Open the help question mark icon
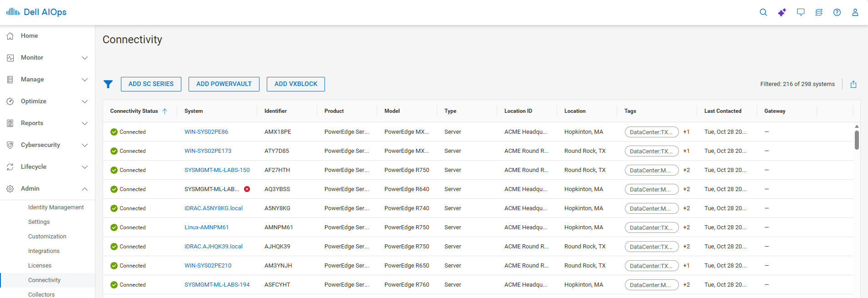The image size is (868, 298). 837,12
